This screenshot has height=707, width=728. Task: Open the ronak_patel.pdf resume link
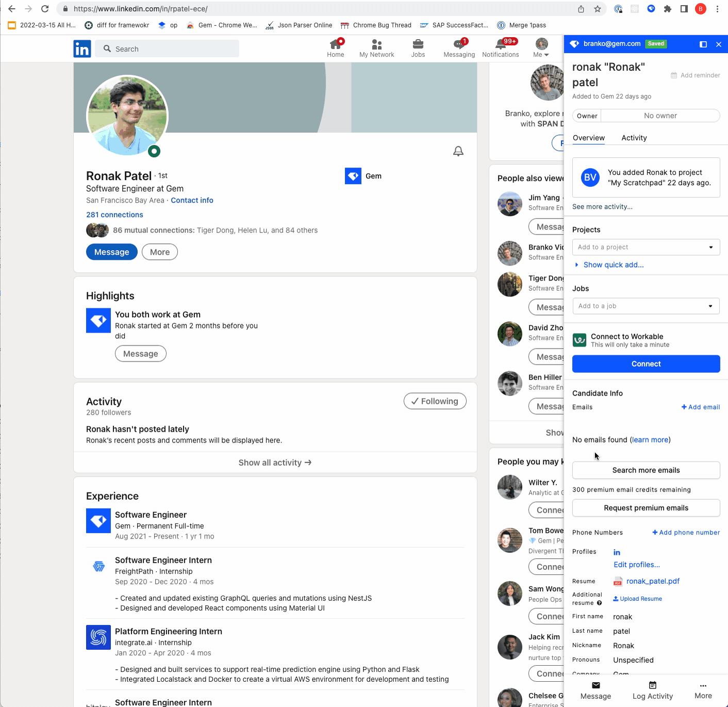click(x=652, y=581)
